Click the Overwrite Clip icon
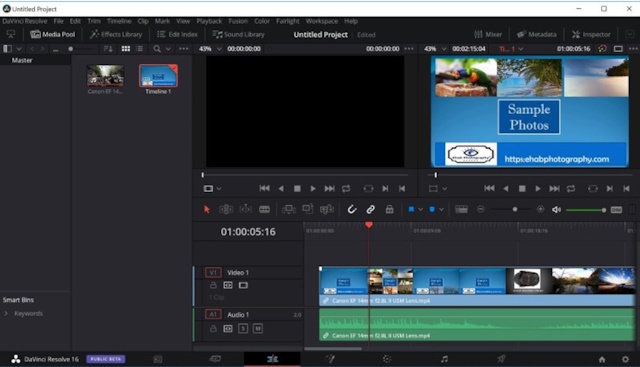 pos(307,209)
